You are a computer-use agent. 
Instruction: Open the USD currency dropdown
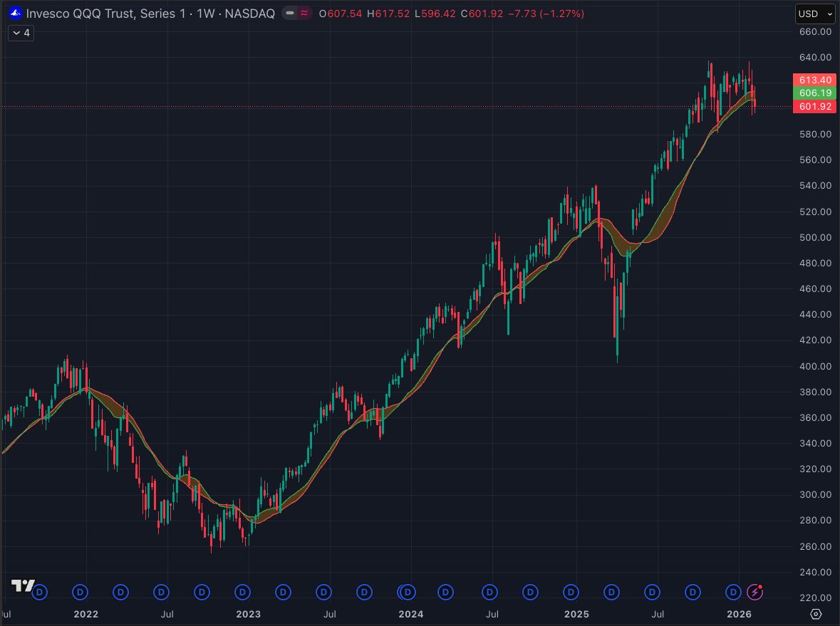click(815, 14)
